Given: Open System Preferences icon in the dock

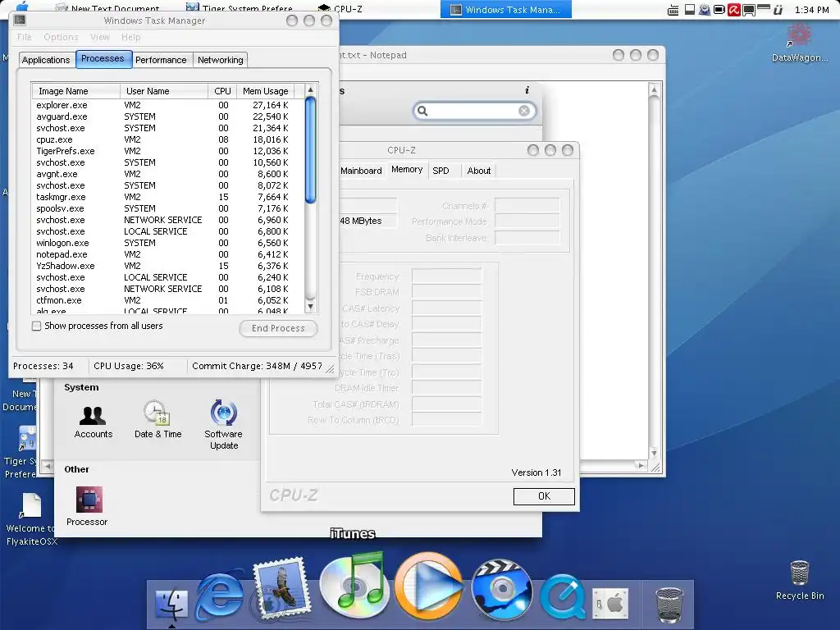Looking at the screenshot, I should point(610,604).
